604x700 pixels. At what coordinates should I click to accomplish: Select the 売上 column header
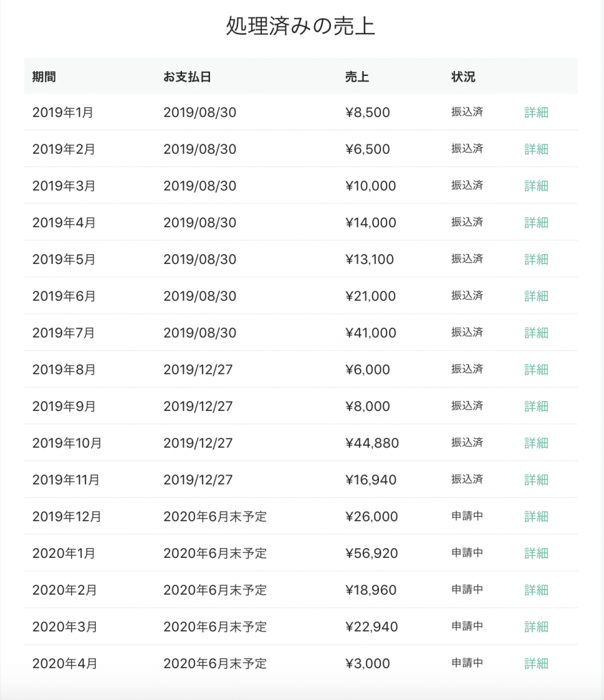point(357,77)
